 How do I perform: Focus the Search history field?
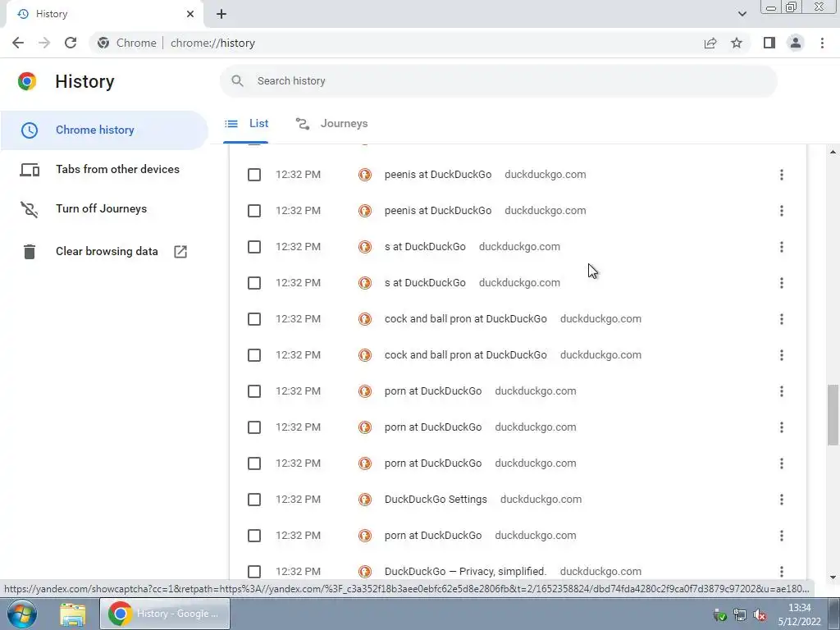coord(498,81)
